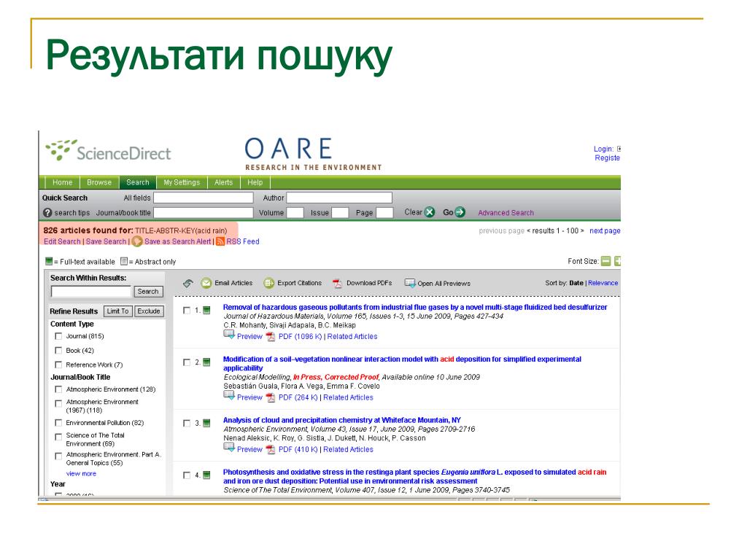
Task: Check Atmospheric Environment (128) checkbox
Action: click(58, 389)
